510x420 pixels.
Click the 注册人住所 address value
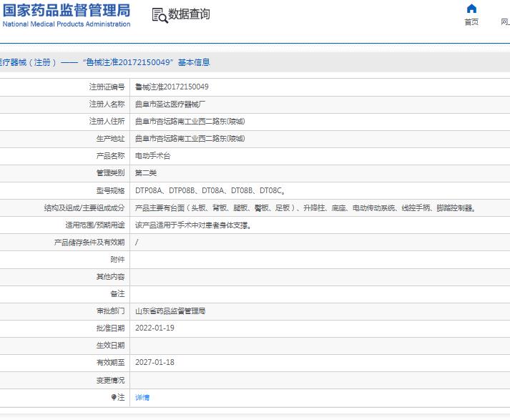pyautogui.click(x=190, y=122)
